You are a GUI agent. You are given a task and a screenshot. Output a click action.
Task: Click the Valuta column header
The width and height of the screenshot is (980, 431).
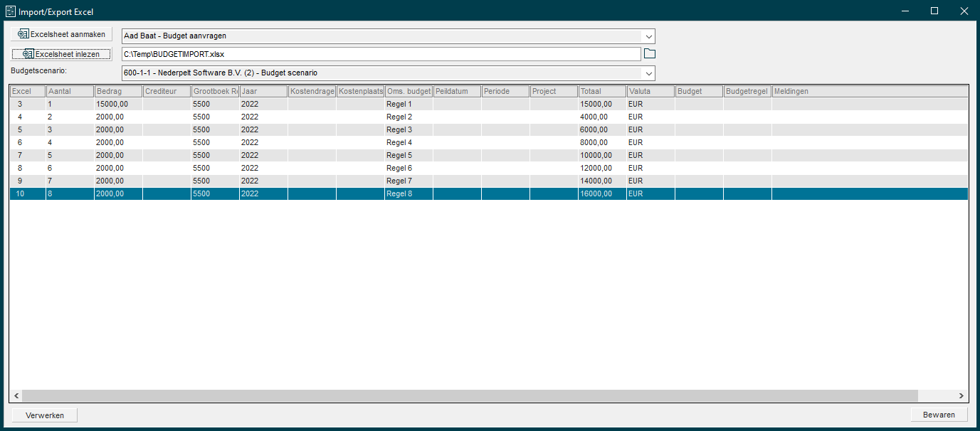[650, 91]
